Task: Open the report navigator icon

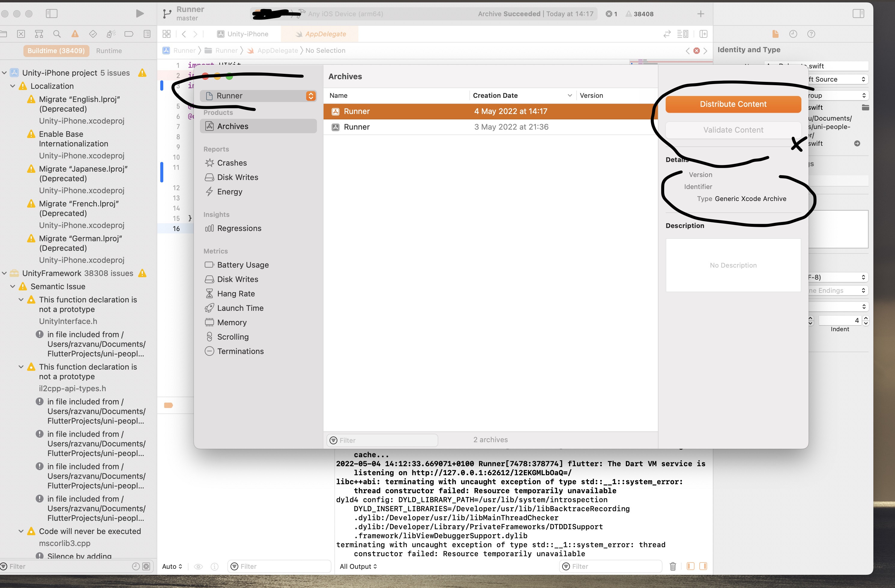Action: [147, 34]
